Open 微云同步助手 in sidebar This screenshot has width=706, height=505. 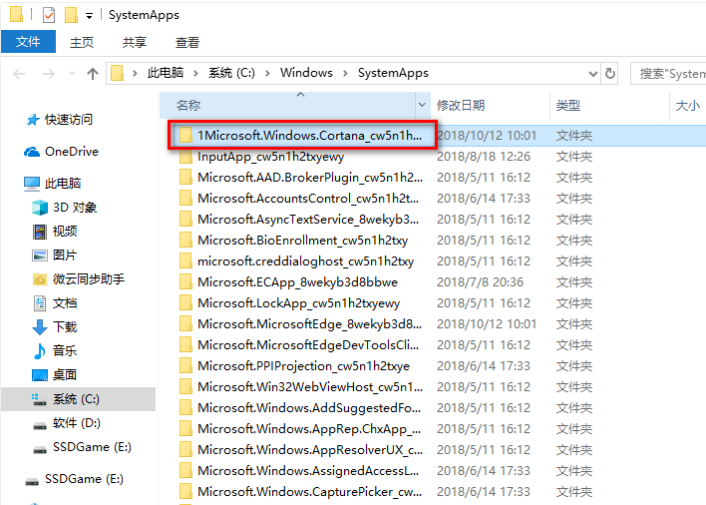click(x=79, y=279)
